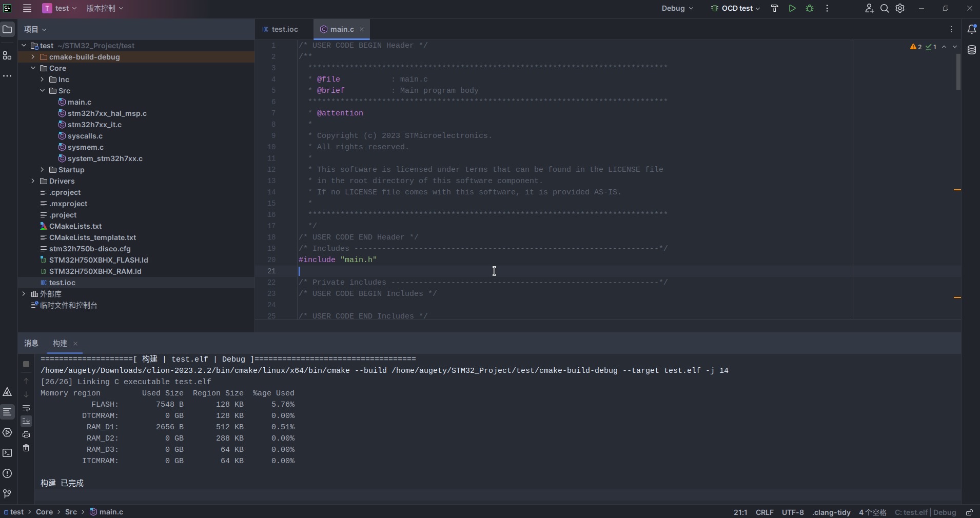Image resolution: width=980 pixels, height=518 pixels.
Task: Click the Build hammer icon
Action: click(x=775, y=8)
